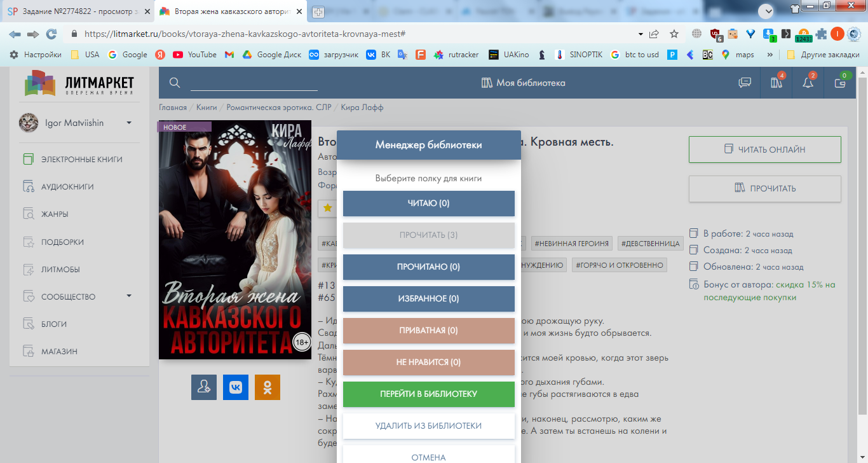Click ЧИТАТЬ ОНЛАЙН button
Viewport: 868px width, 463px height.
(x=765, y=149)
